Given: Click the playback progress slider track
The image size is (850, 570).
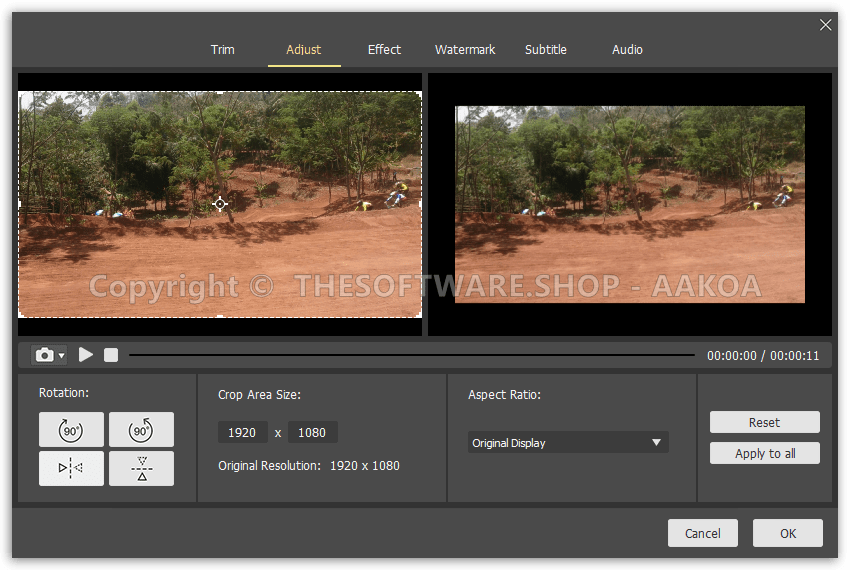Looking at the screenshot, I should (x=411, y=355).
